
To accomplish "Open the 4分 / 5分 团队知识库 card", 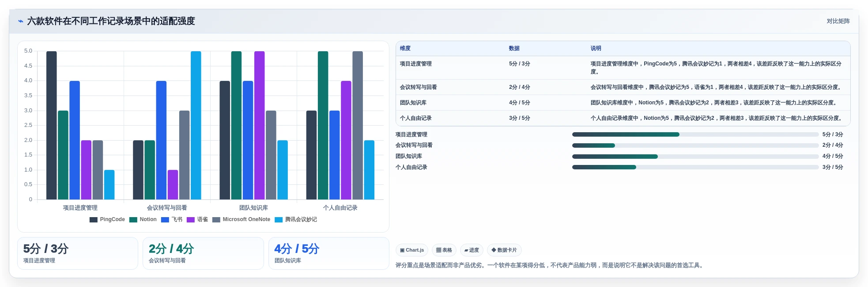I will click(329, 253).
